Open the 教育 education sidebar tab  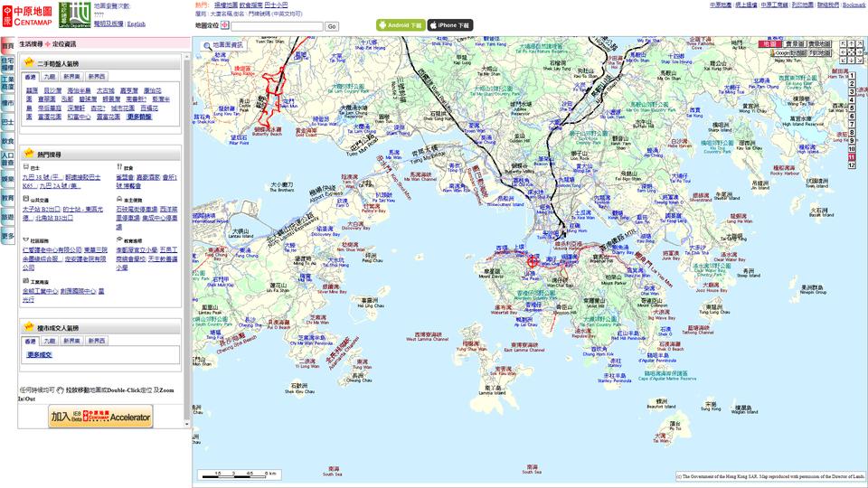pos(7,198)
